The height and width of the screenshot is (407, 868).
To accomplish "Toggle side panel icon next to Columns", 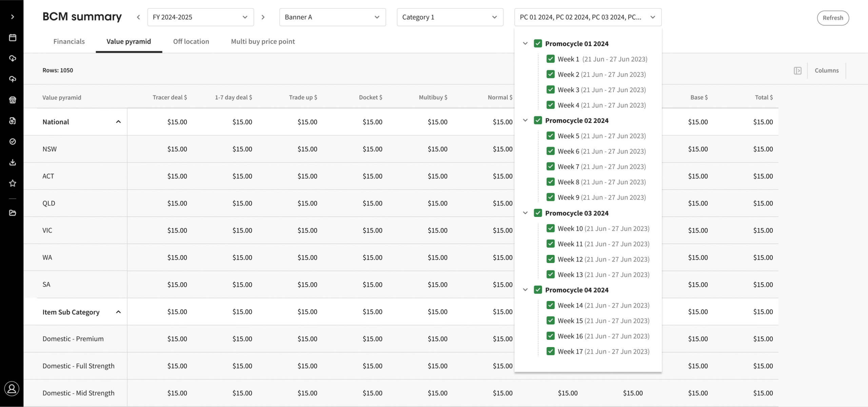I will click(797, 70).
